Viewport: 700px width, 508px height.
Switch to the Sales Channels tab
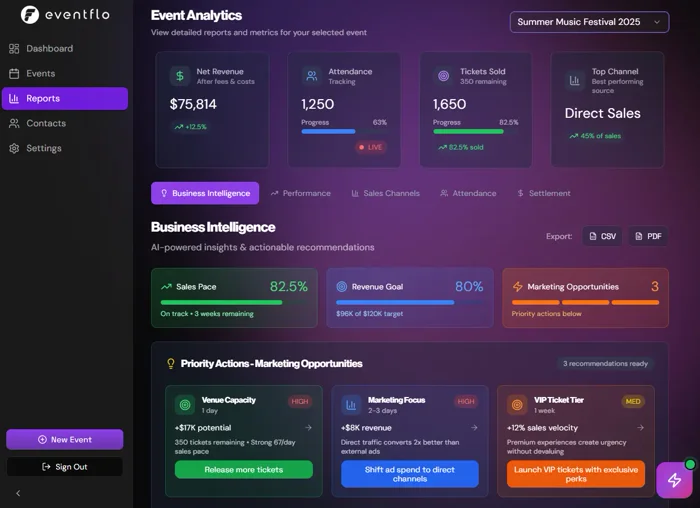tap(385, 193)
